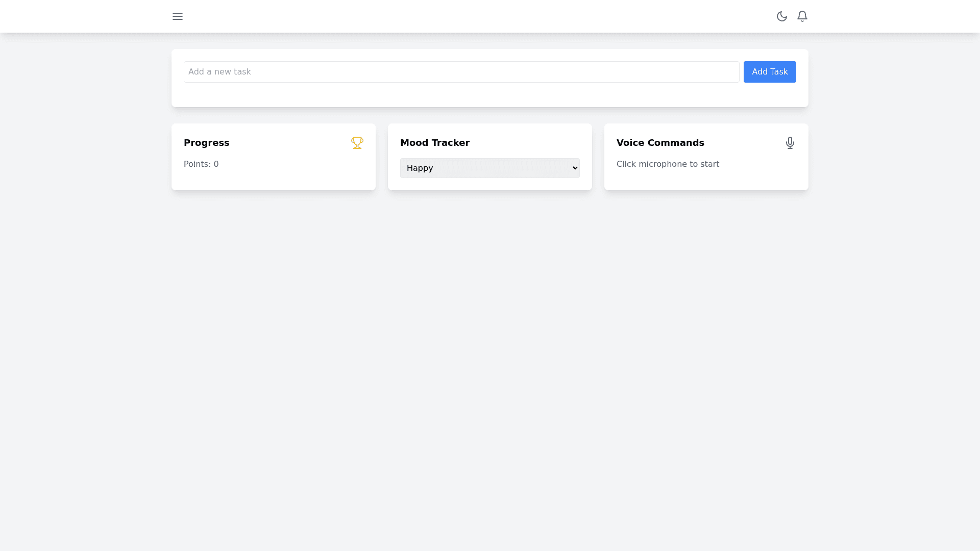
Task: Start voice input with microphone icon
Action: click(790, 143)
